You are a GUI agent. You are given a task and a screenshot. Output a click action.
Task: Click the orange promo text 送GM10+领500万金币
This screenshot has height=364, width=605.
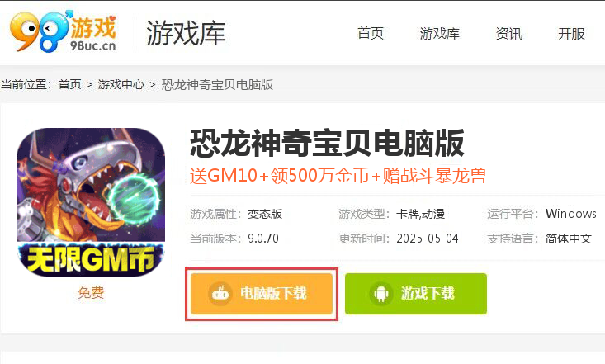pyautogui.click(x=280, y=176)
